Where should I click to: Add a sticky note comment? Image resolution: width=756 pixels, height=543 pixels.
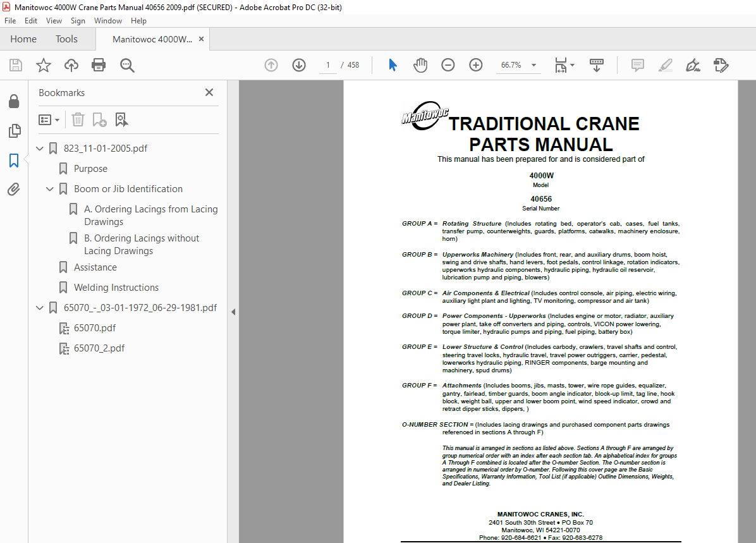pos(637,65)
